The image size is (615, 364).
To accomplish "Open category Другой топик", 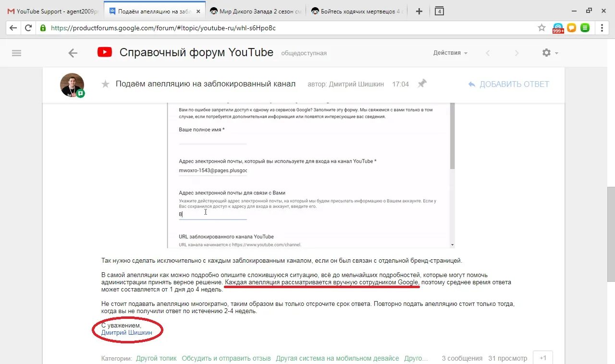I will (x=156, y=358).
